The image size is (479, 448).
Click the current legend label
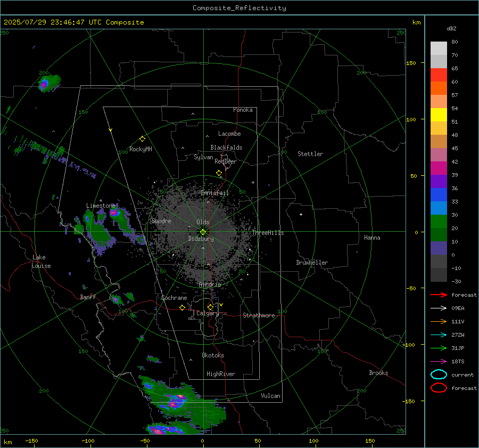tap(463, 375)
